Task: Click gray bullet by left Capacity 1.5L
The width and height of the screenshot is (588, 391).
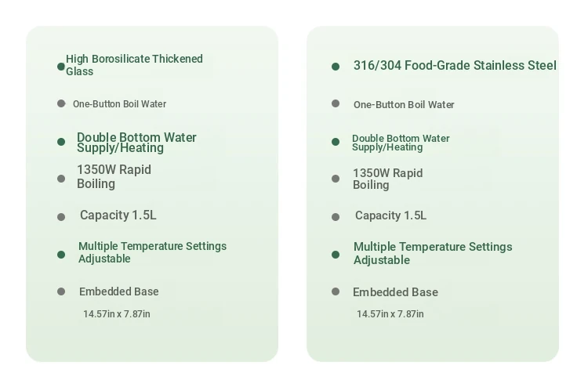Action: (x=61, y=217)
